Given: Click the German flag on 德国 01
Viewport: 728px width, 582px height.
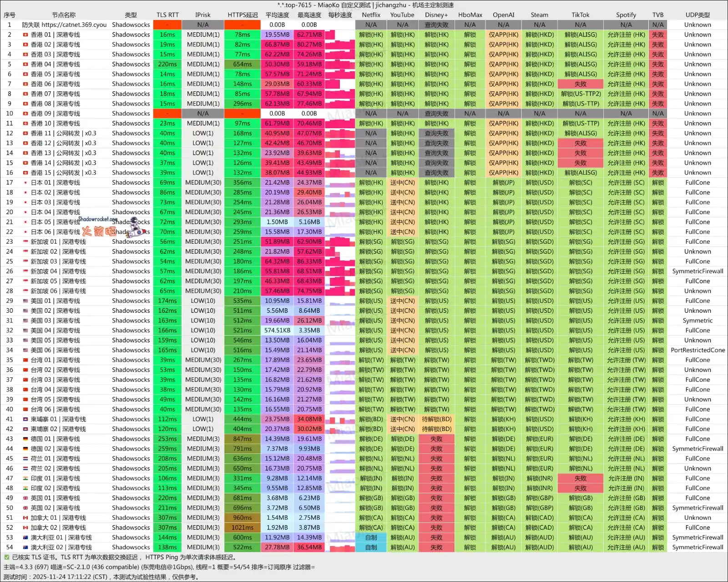Looking at the screenshot, I should pos(25,439).
